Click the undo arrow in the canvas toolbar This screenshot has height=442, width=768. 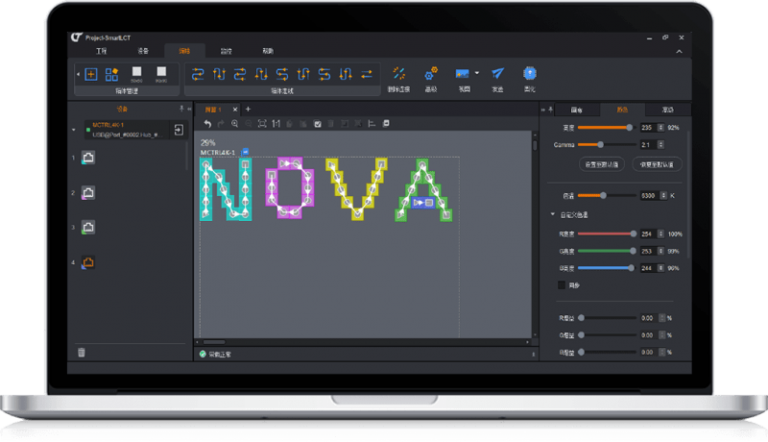(207, 123)
